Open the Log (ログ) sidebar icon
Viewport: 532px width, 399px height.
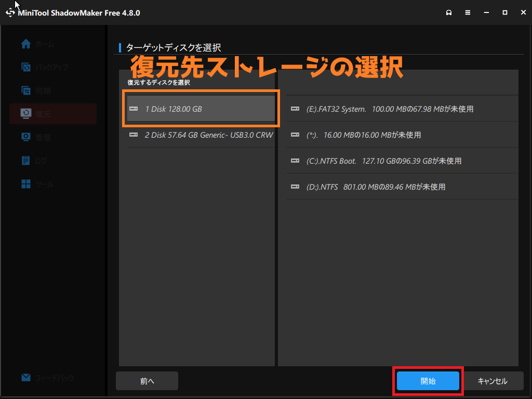click(x=26, y=161)
